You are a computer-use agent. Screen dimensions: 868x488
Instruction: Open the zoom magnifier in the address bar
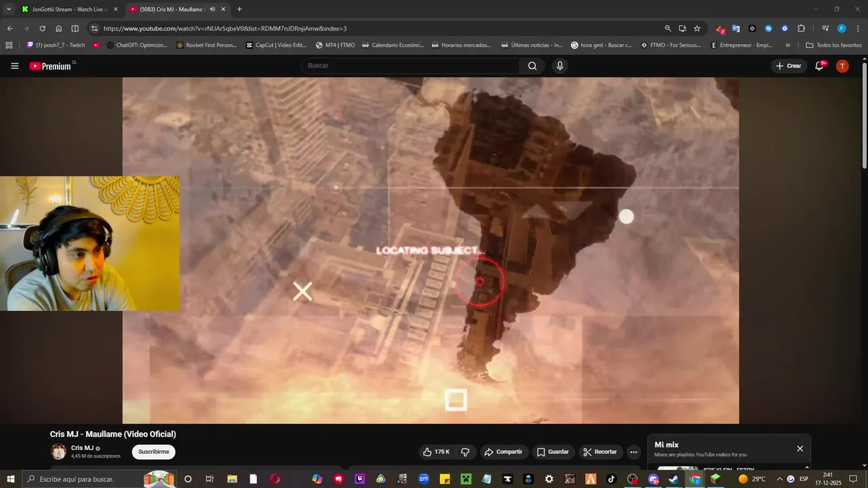[x=668, y=28]
